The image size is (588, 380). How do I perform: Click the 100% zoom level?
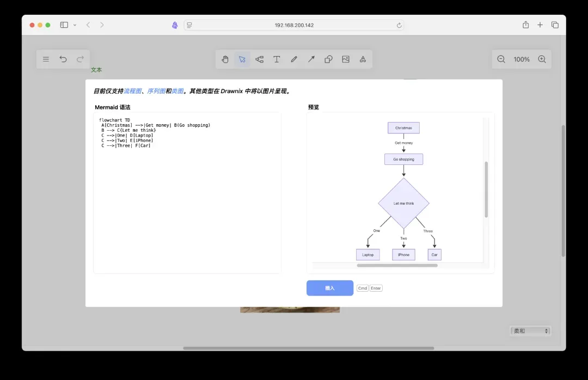click(522, 59)
